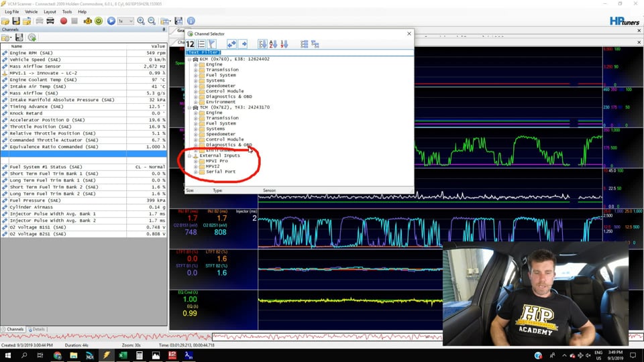Click the sort A-Z icon in Channel Selector
Image resolution: width=644 pixels, height=362 pixels.
pos(273,44)
